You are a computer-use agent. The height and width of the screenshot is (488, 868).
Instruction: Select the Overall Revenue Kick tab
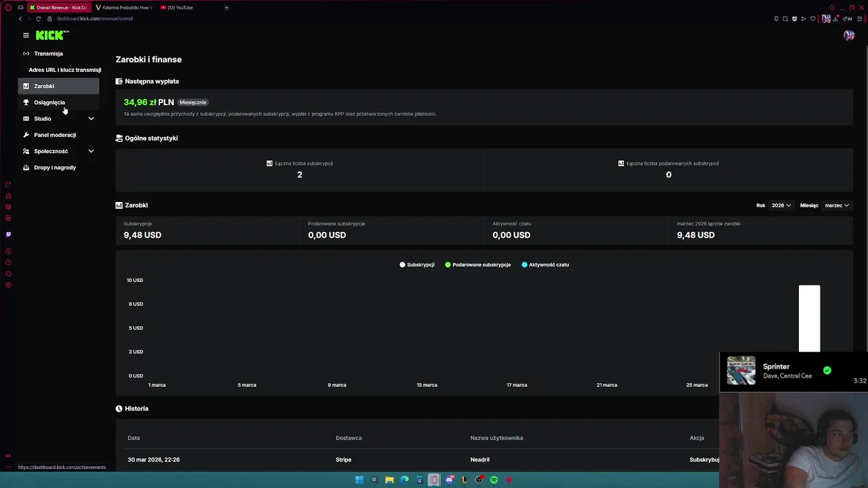60,7
